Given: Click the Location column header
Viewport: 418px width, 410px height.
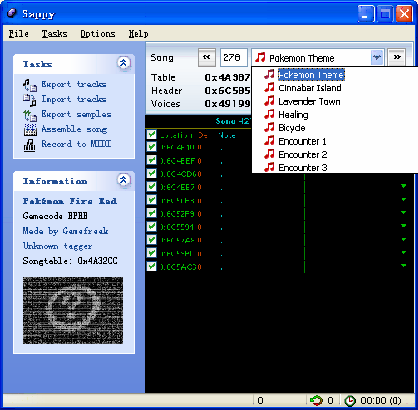Looking at the screenshot, I should coord(177,135).
